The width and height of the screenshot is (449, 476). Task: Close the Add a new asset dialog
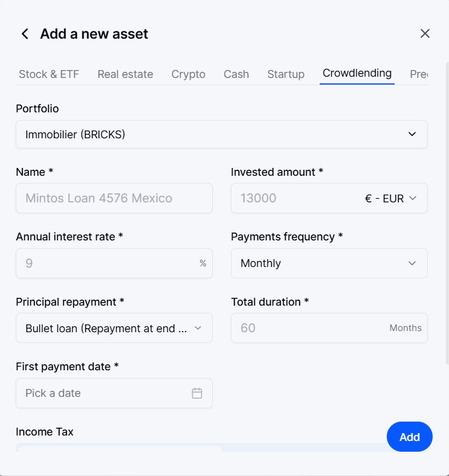[x=425, y=33]
